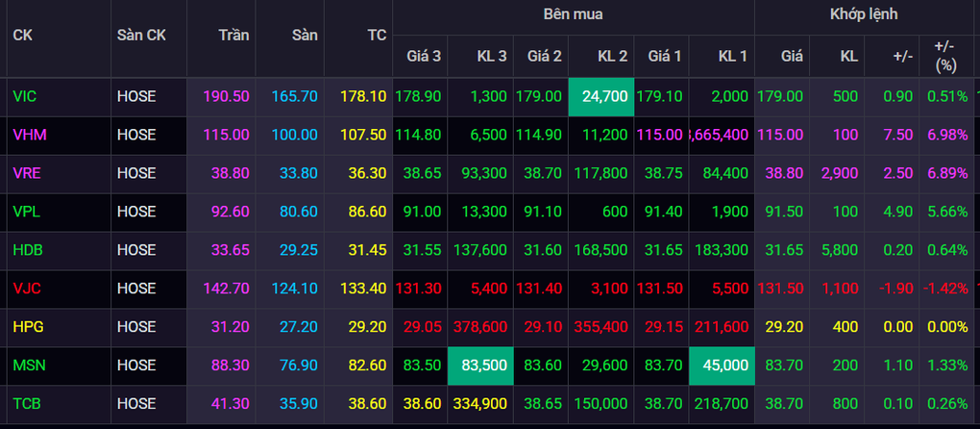This screenshot has height=429, width=980.
Task: Click the KL 1 column header
Action: (732, 56)
